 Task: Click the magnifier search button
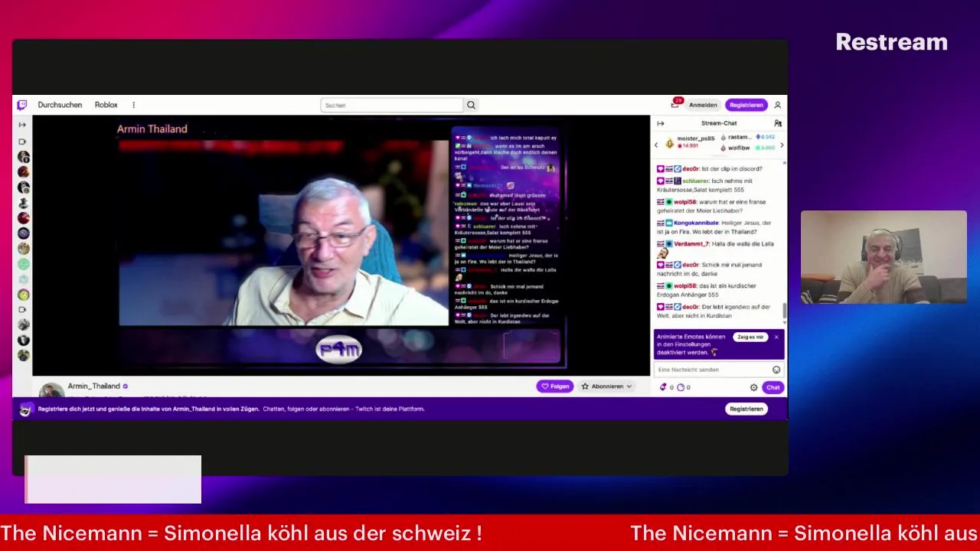[472, 105]
